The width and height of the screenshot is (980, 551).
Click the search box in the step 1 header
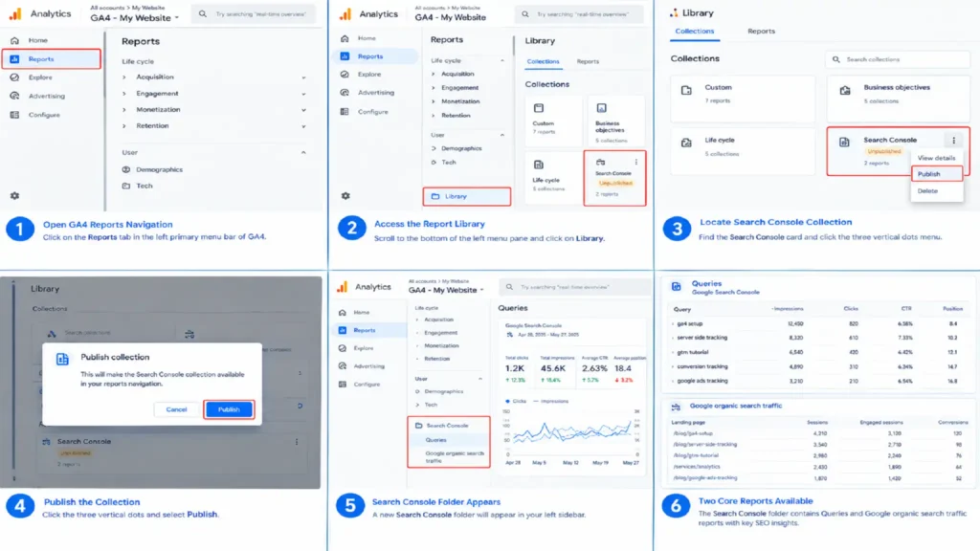(x=254, y=13)
